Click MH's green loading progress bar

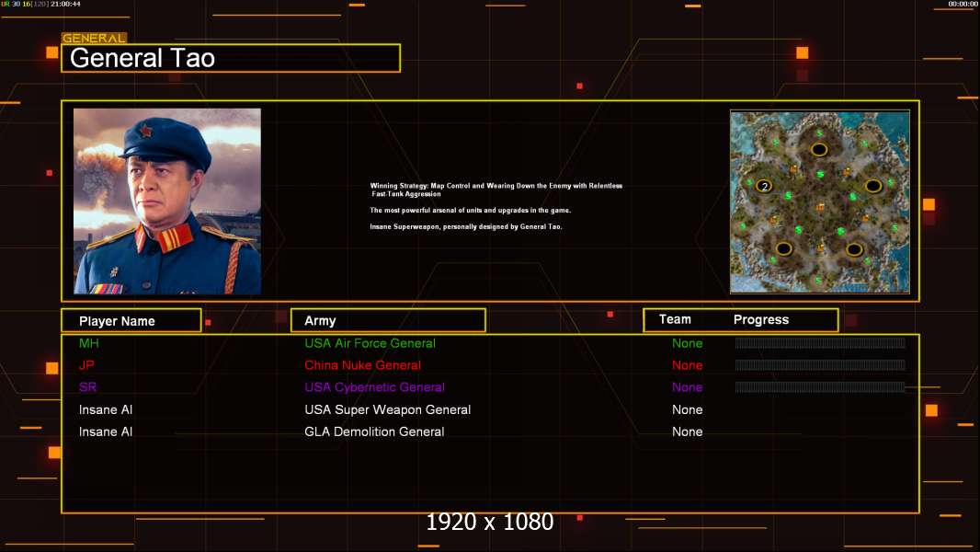point(820,342)
